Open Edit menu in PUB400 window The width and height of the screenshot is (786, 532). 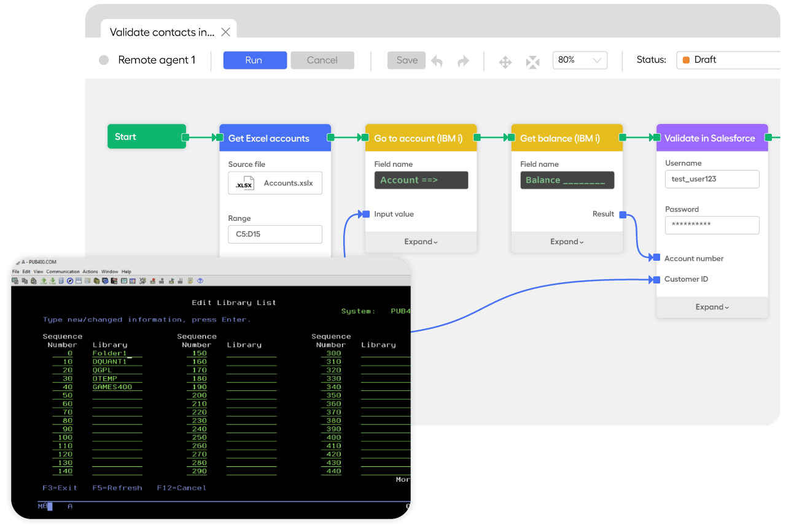click(26, 272)
